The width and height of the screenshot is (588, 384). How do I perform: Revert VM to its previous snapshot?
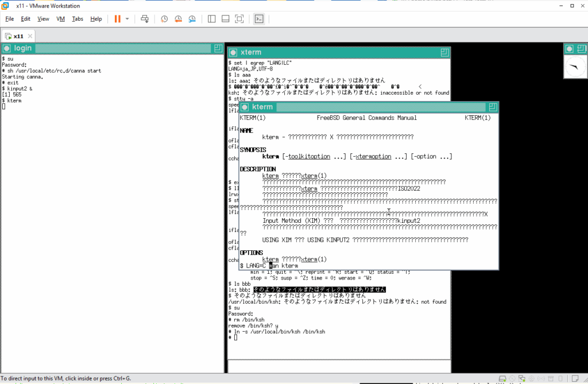[178, 19]
